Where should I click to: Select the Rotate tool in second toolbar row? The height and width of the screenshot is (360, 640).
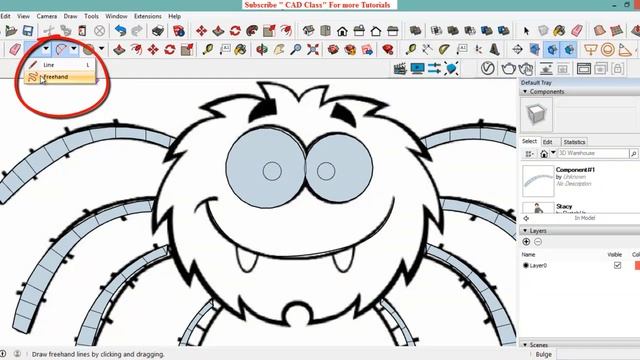point(170,49)
